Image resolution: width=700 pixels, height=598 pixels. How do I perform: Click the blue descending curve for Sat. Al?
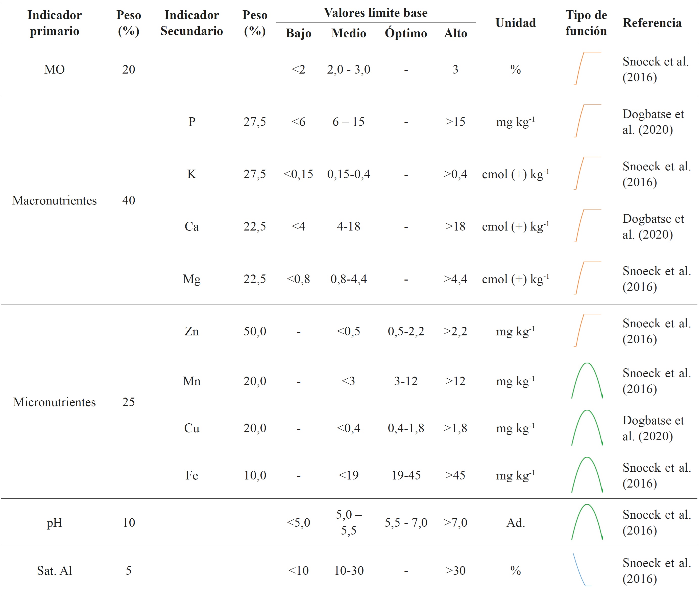(582, 570)
